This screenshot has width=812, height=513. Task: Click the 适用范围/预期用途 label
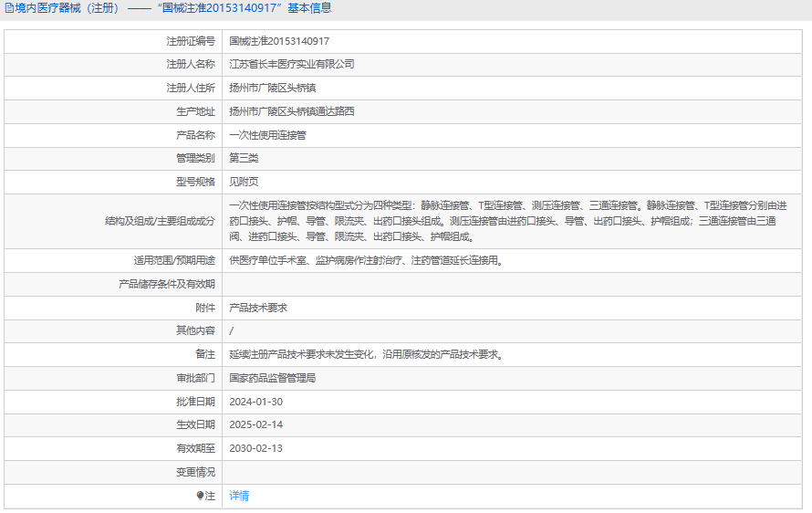pyautogui.click(x=174, y=261)
